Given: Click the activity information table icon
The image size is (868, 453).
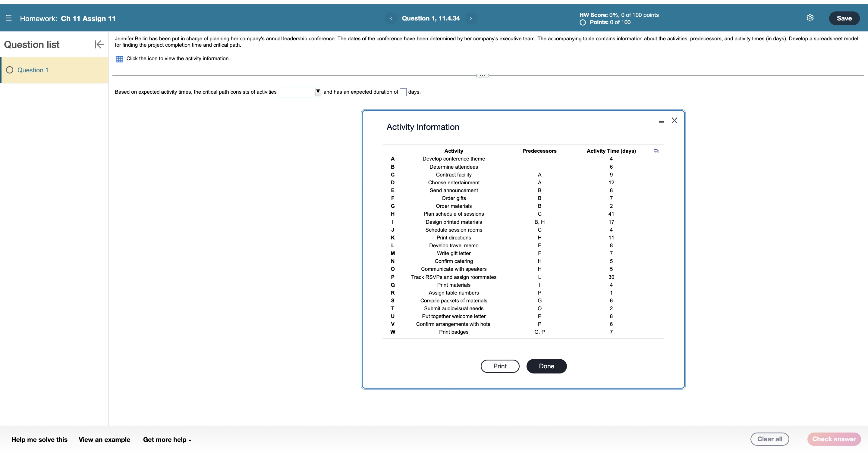Looking at the screenshot, I should (119, 59).
